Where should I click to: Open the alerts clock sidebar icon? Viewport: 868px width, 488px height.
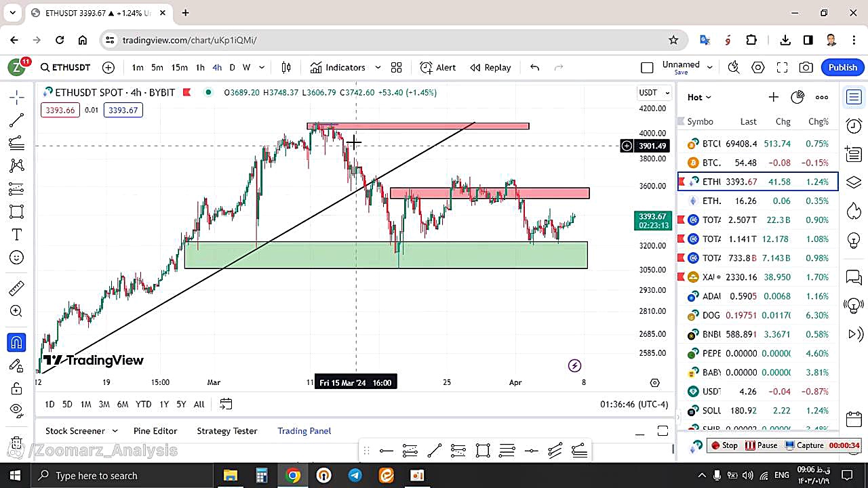854,126
